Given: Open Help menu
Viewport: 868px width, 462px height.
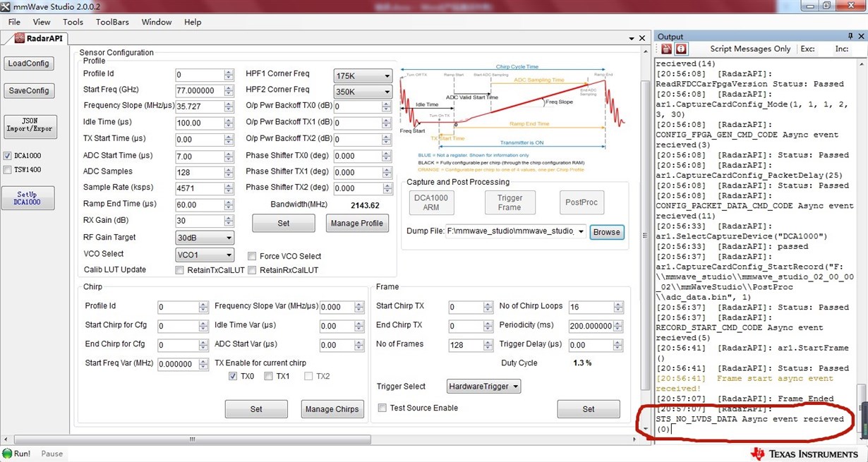Looking at the screenshot, I should (x=193, y=22).
